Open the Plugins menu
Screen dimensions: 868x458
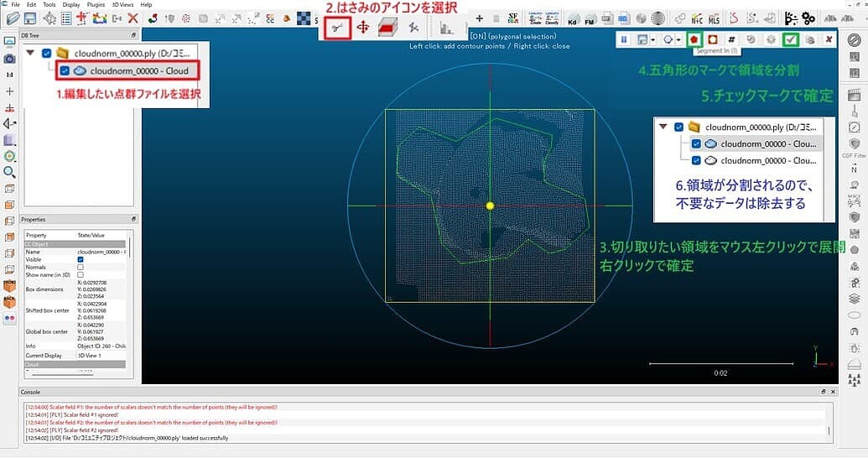pos(96,4)
